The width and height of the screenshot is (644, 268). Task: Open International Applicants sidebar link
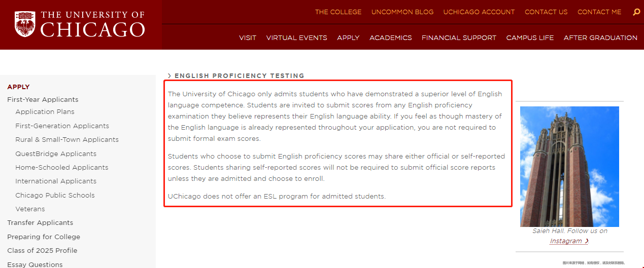tap(56, 181)
